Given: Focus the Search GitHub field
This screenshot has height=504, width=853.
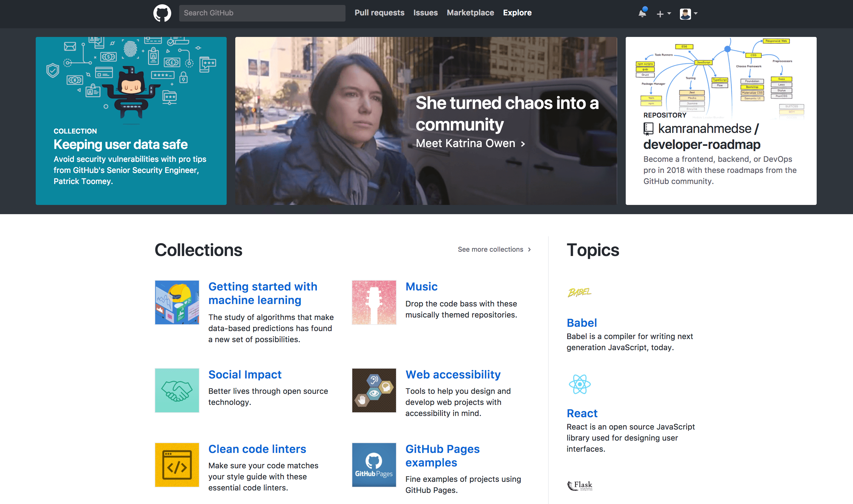Looking at the screenshot, I should pos(262,13).
